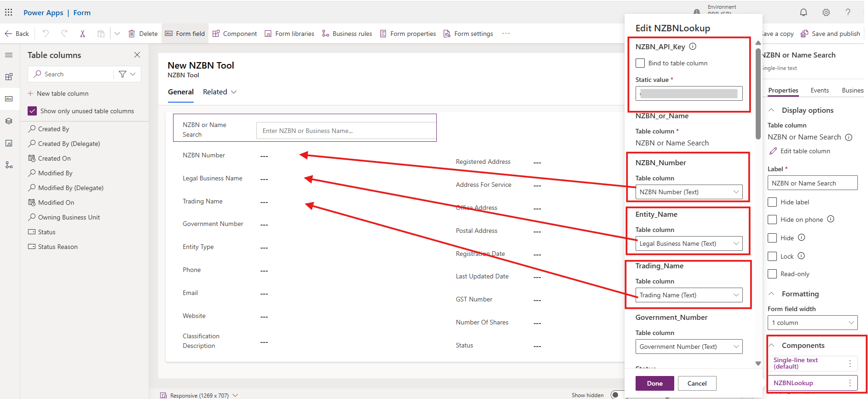Check the Hide on phone checkbox
This screenshot has height=399, width=868.
pyautogui.click(x=772, y=220)
